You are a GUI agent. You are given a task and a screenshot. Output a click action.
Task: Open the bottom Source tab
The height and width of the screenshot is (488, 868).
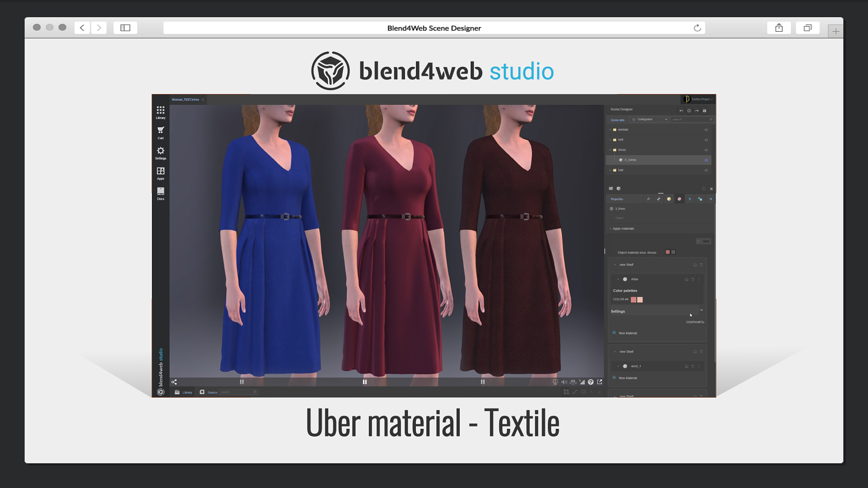(x=208, y=392)
